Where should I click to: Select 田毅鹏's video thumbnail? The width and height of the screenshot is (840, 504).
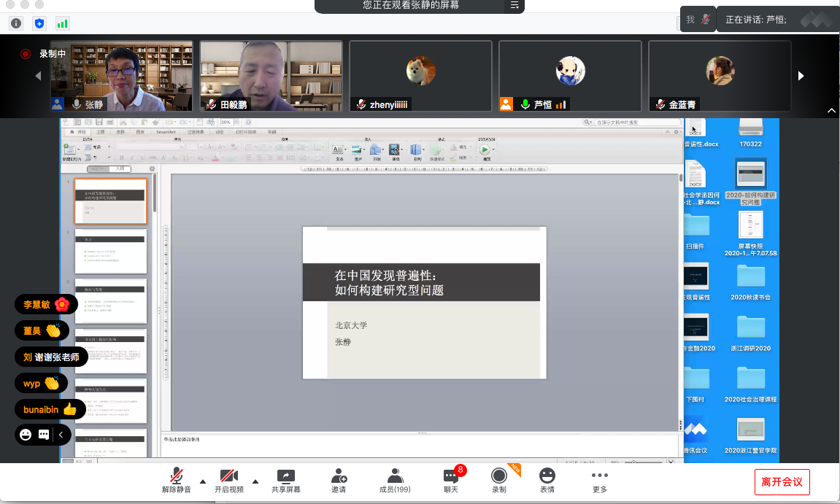271,76
